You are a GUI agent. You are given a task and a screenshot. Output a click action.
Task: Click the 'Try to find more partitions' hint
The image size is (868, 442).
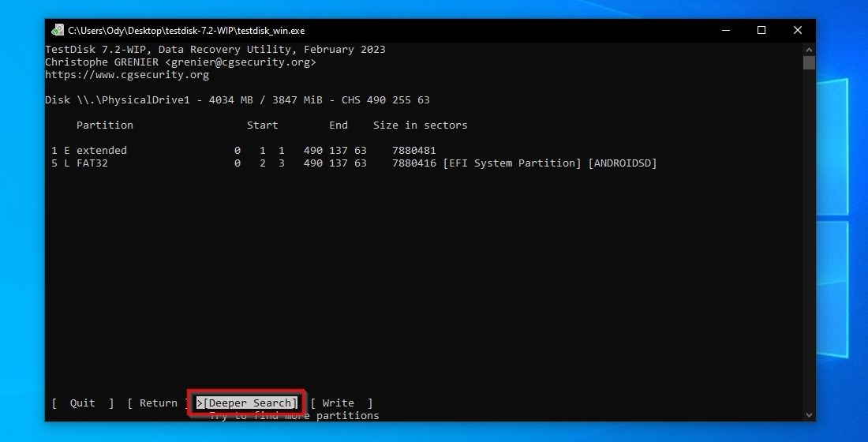294,415
